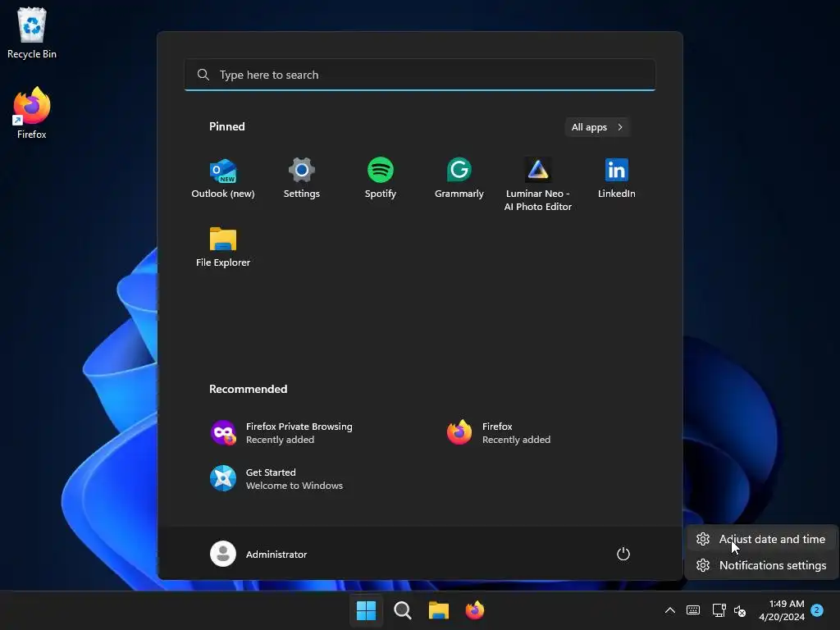The image size is (840, 630).
Task: Click the muted volume tray icon
Action: (x=740, y=610)
